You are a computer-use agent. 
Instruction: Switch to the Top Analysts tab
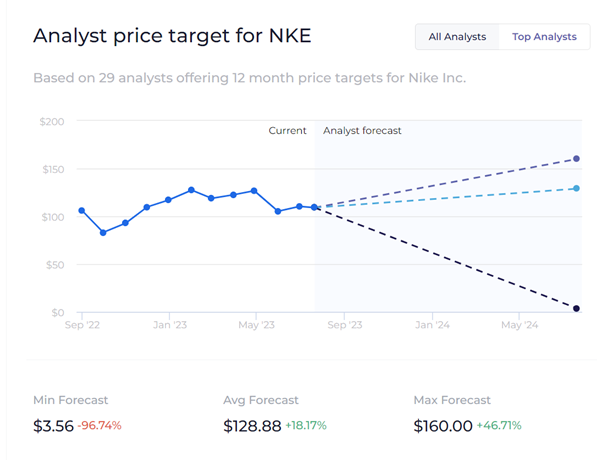point(544,37)
